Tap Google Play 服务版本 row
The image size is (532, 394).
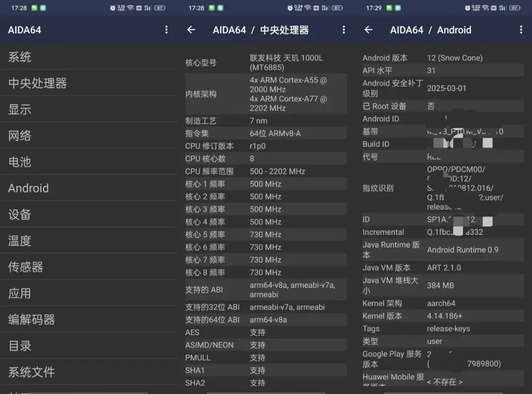443,359
